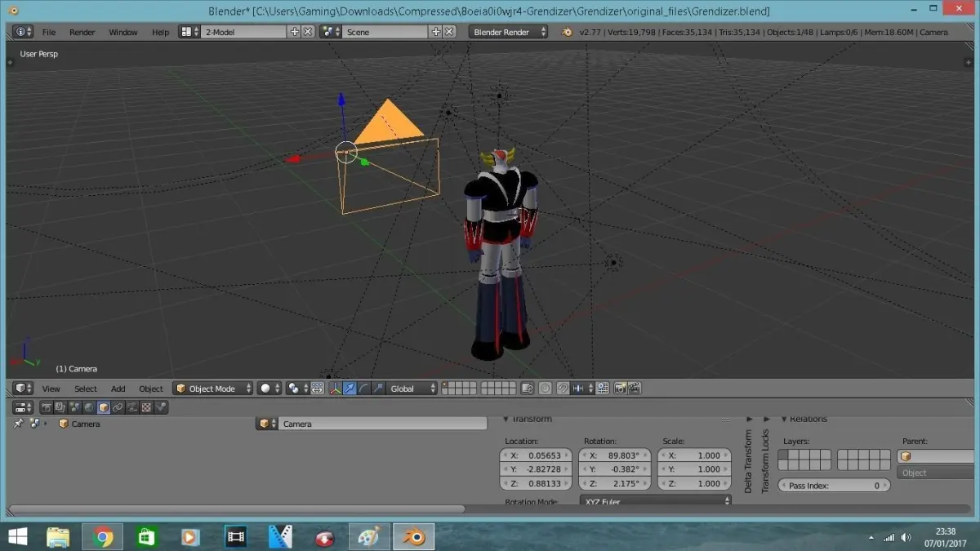The height and width of the screenshot is (551, 980).
Task: Click the Rotation X value 89.803°
Action: tap(614, 455)
